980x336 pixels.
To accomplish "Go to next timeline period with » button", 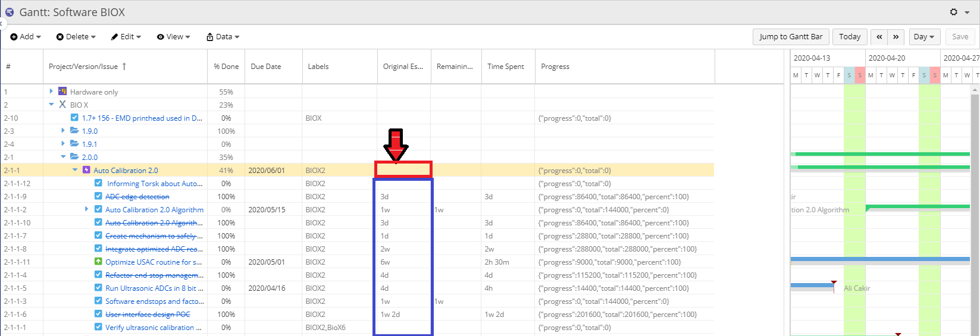I will coord(896,37).
